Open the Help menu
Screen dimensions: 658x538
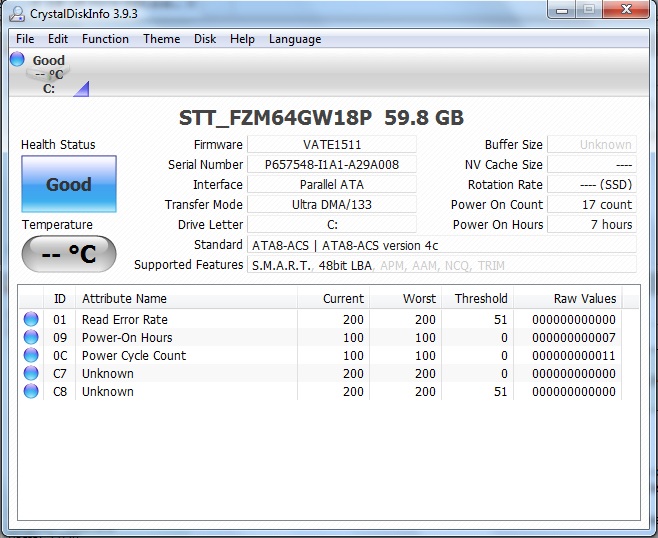(242, 39)
